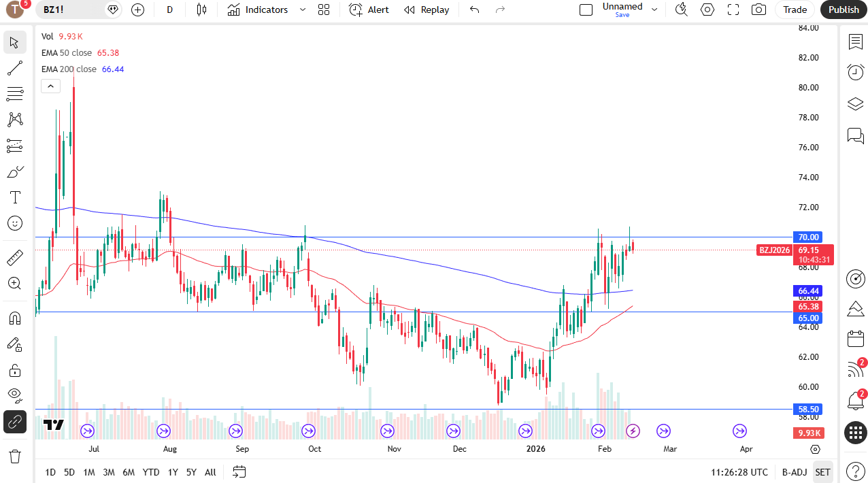Select the YTD range tab
868x483 pixels.
click(x=151, y=472)
